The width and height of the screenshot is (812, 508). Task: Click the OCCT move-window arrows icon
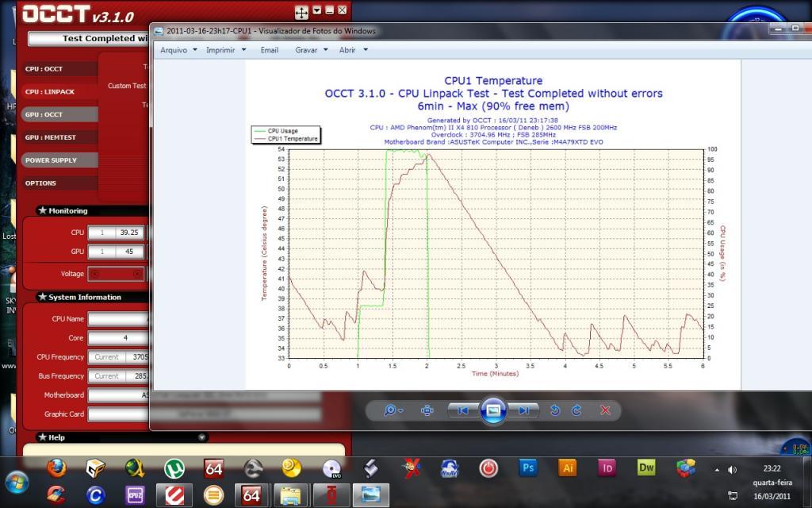click(x=301, y=12)
